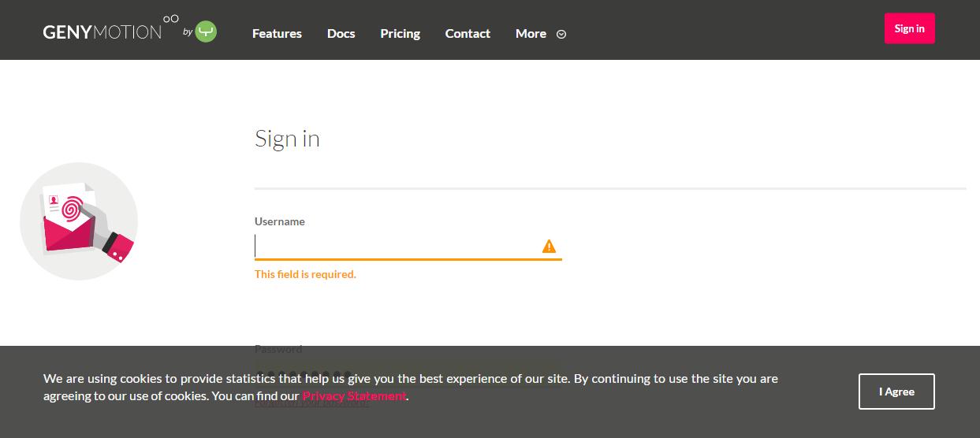Click the envelope fingerprint illustration
980x438 pixels.
79,221
